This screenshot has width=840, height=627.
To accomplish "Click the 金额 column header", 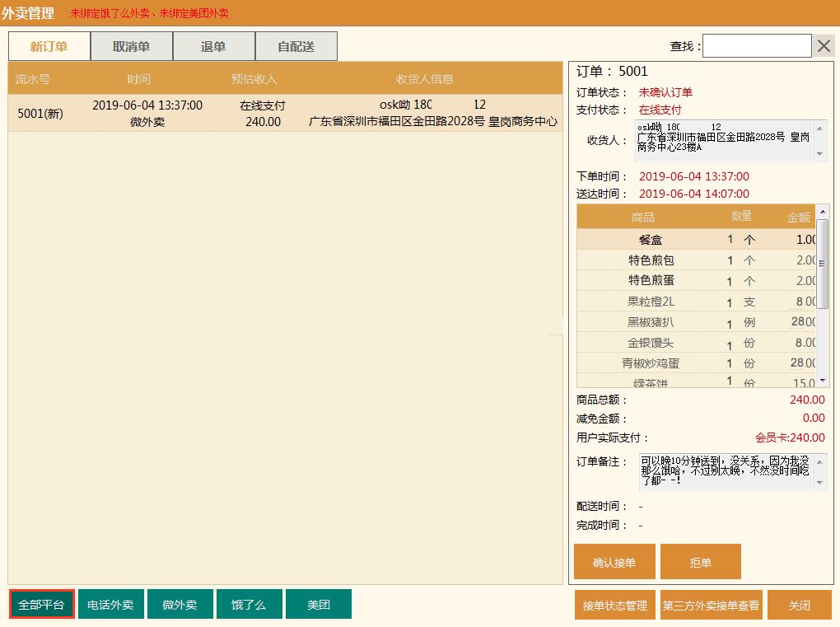I will (798, 217).
